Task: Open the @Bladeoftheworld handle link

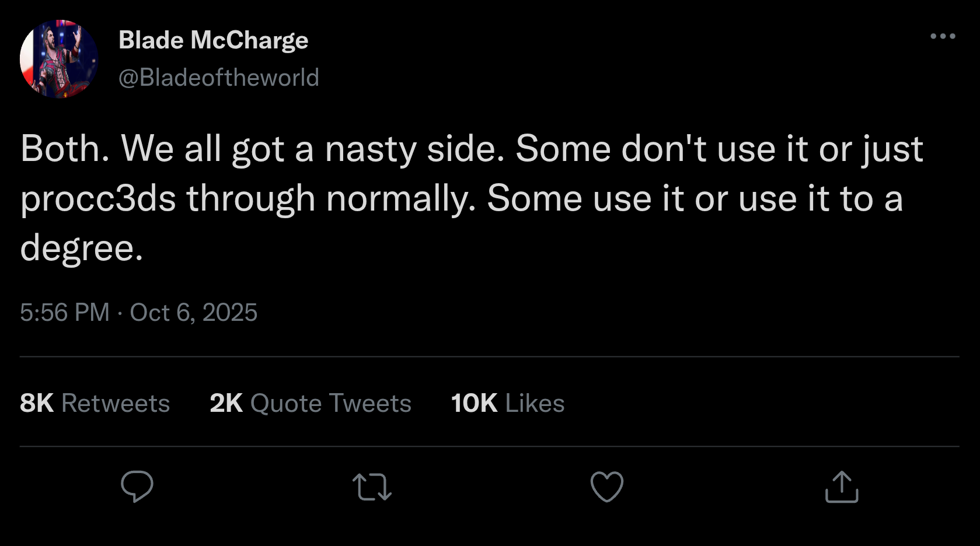Action: (219, 78)
